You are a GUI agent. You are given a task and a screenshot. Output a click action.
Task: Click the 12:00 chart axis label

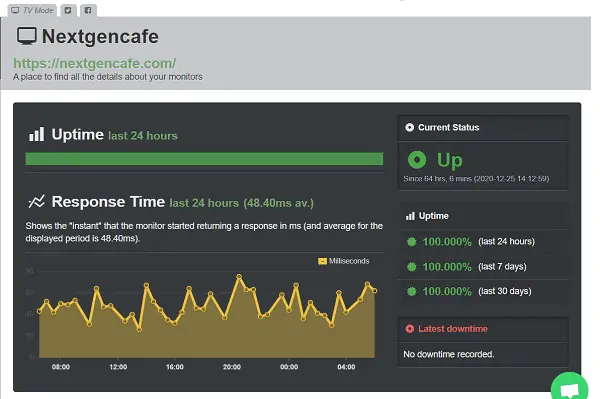pyautogui.click(x=118, y=367)
